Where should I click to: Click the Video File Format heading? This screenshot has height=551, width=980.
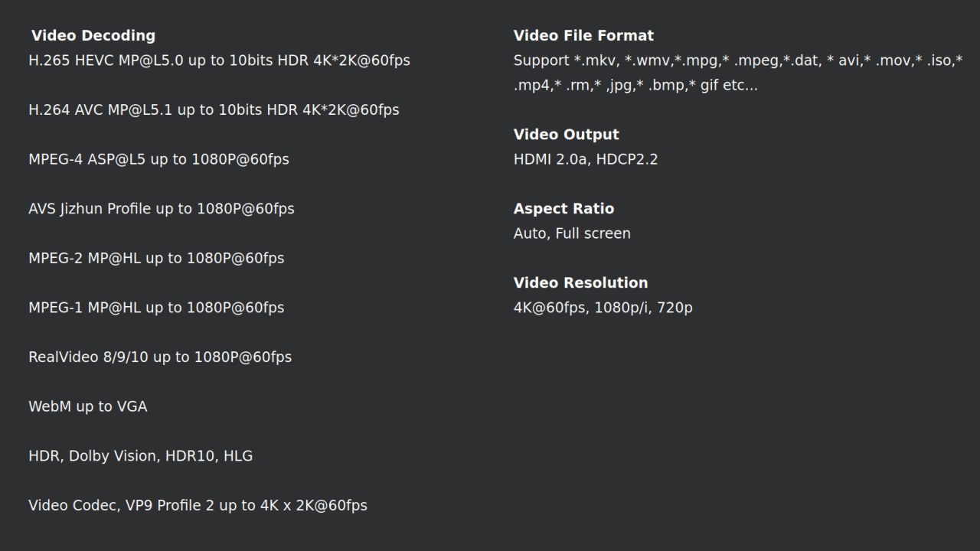(583, 36)
